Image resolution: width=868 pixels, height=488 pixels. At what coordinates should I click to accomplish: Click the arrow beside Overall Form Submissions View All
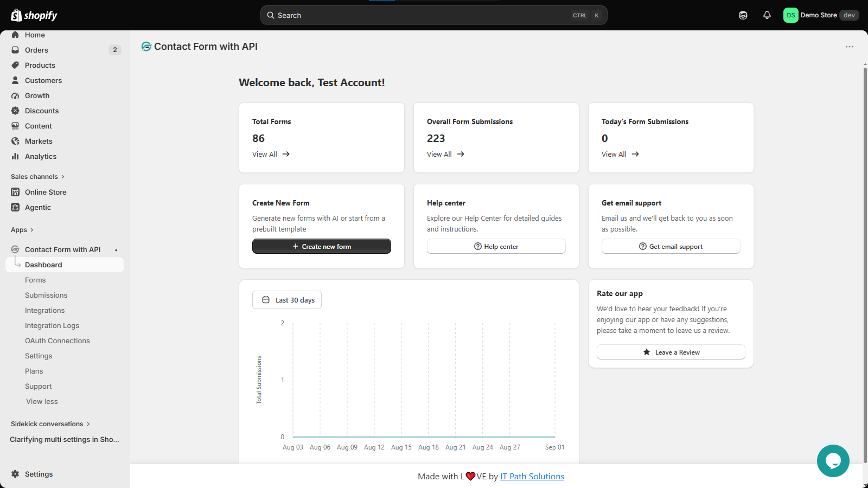[461, 155]
